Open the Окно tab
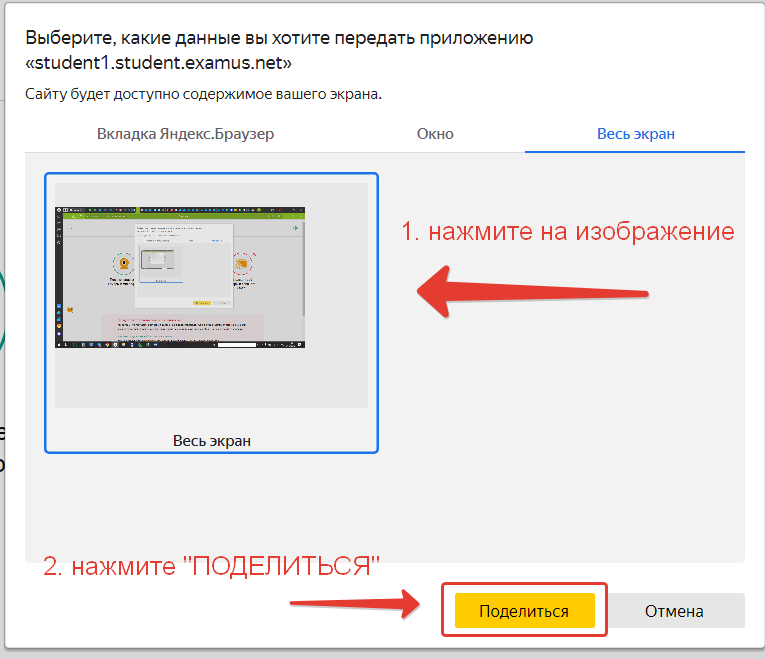This screenshot has width=765, height=659. (x=435, y=134)
